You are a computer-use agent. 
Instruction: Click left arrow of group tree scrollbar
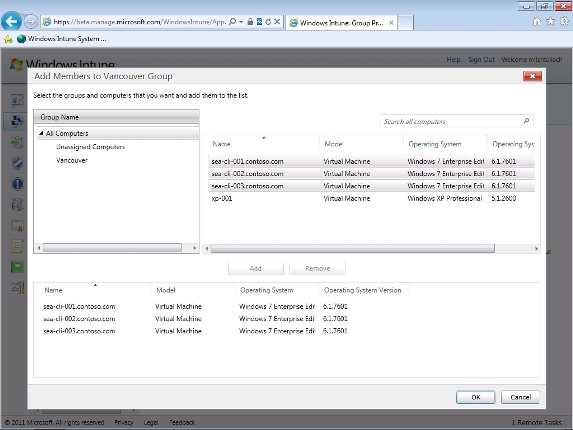(39, 248)
